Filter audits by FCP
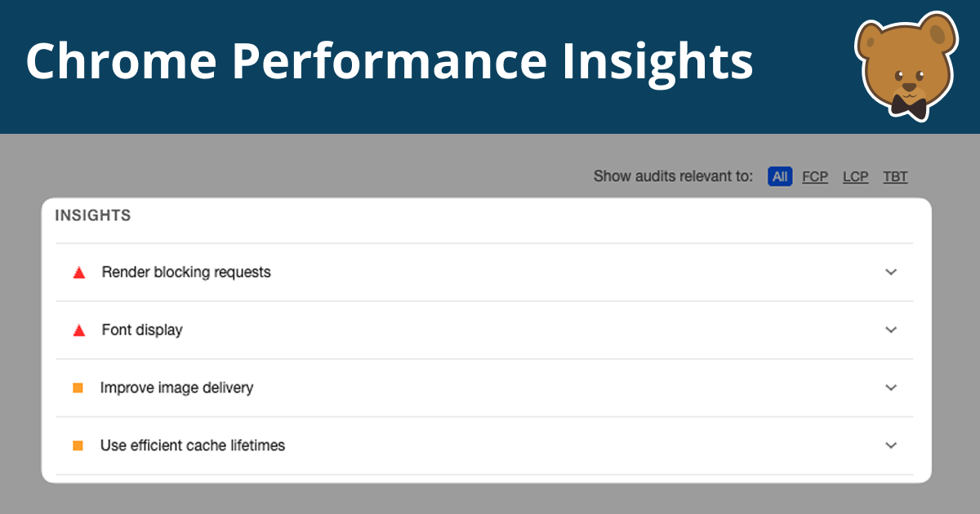The image size is (980, 514). point(815,176)
